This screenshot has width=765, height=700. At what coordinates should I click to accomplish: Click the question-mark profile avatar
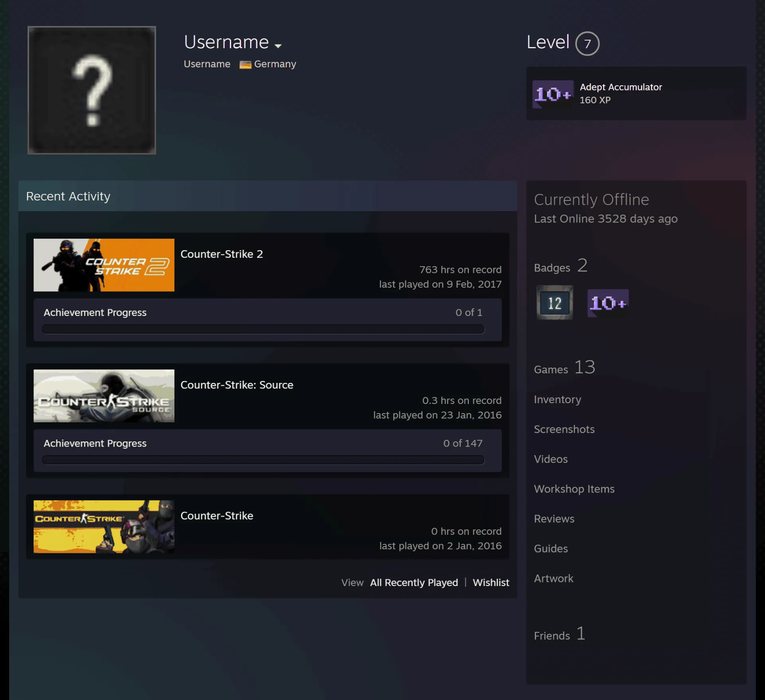coord(92,90)
